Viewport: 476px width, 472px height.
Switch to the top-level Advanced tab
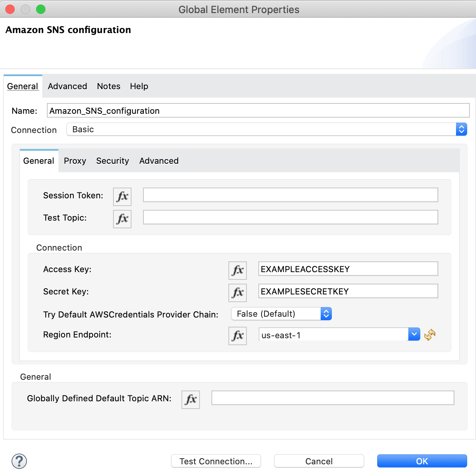coord(67,86)
